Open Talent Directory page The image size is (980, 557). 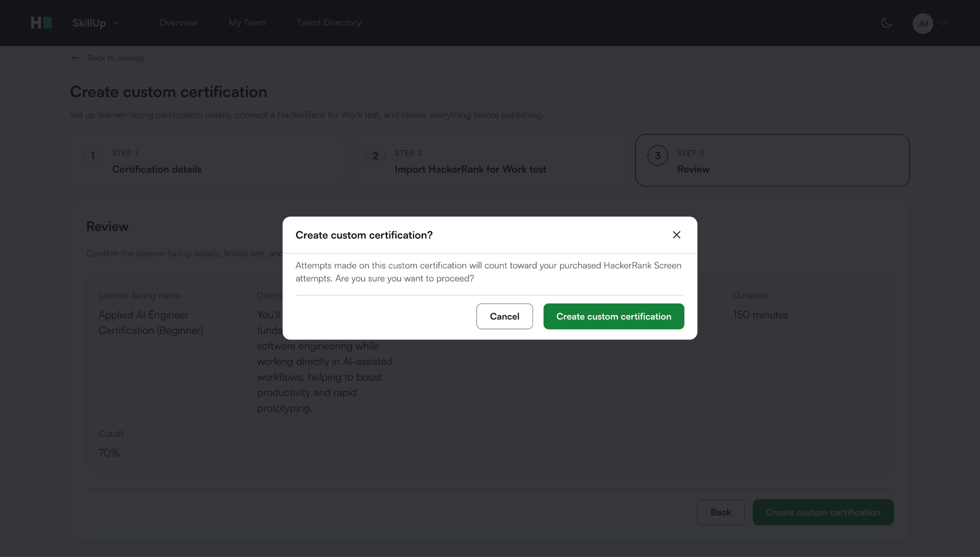click(329, 22)
